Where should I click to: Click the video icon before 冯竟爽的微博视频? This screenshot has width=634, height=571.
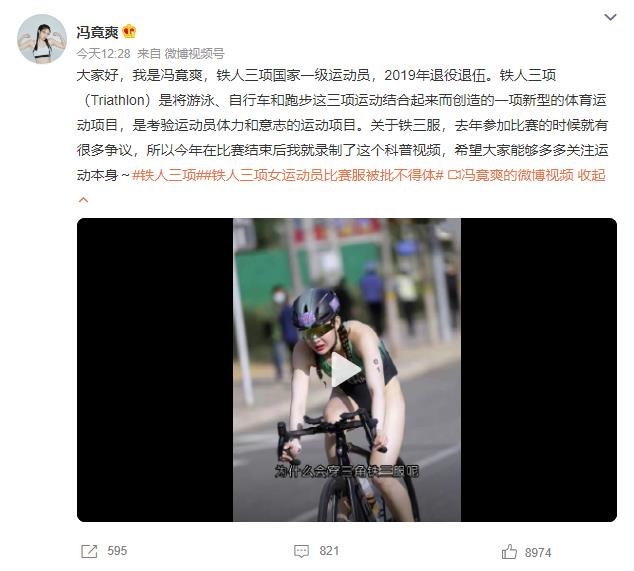pyautogui.click(x=453, y=175)
